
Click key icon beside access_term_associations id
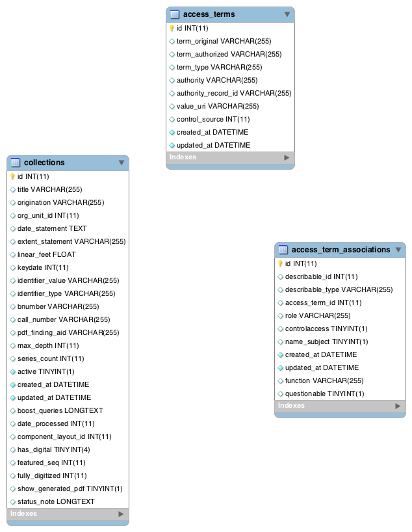[x=280, y=263]
